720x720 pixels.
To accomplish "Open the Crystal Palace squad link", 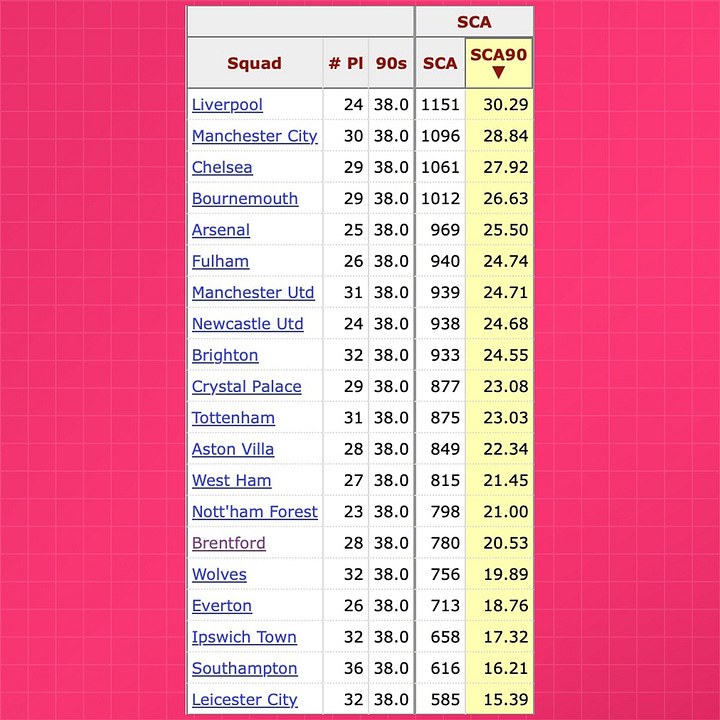I will tap(247, 386).
